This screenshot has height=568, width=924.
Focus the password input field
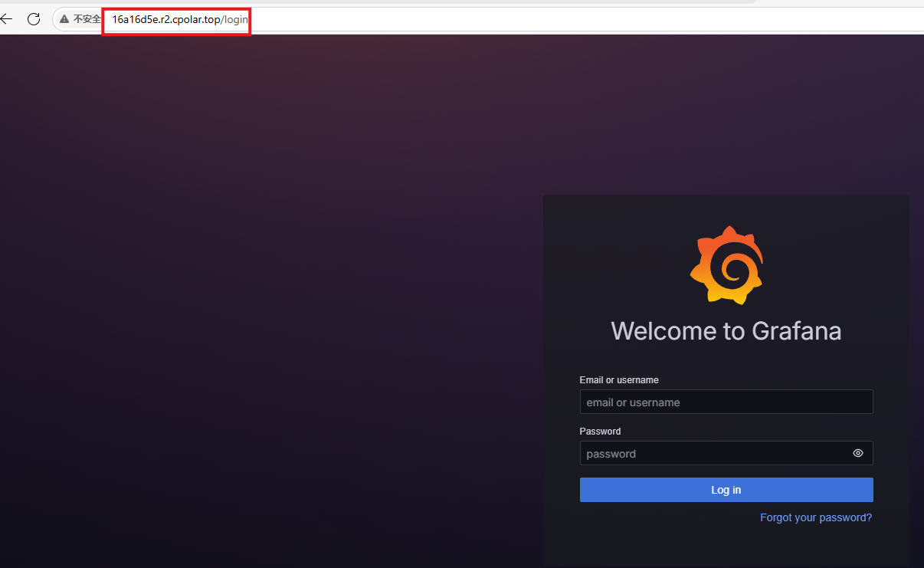pyautogui.click(x=713, y=453)
